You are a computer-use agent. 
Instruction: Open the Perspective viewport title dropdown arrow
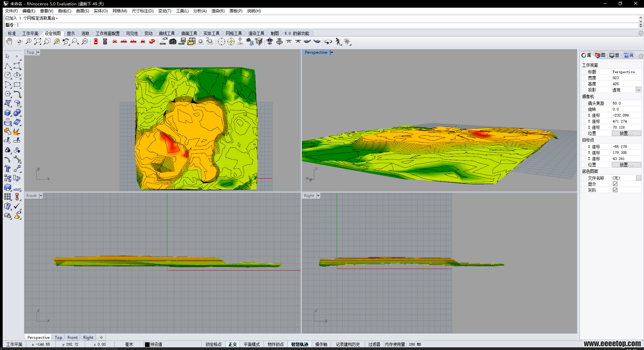[x=332, y=52]
